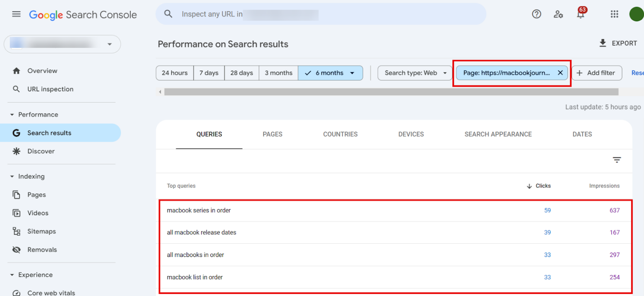
Task: Click the plus icon on Add filter
Action: pos(579,73)
